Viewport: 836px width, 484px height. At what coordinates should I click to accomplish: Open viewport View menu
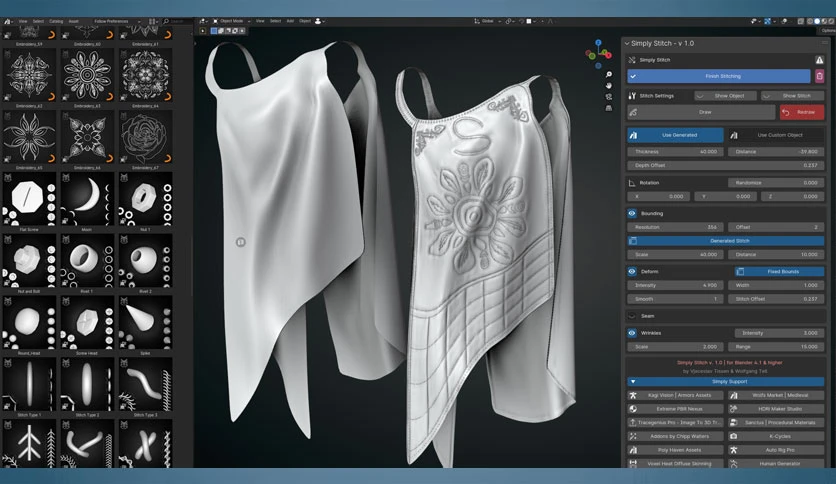click(260, 21)
